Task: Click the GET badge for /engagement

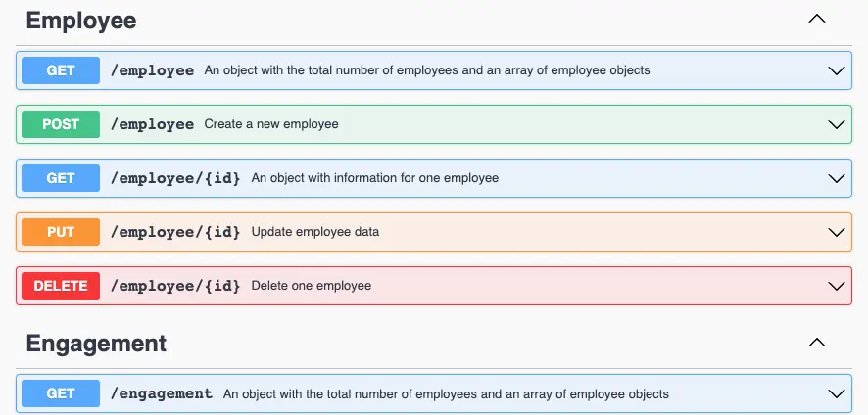Action: click(x=61, y=393)
